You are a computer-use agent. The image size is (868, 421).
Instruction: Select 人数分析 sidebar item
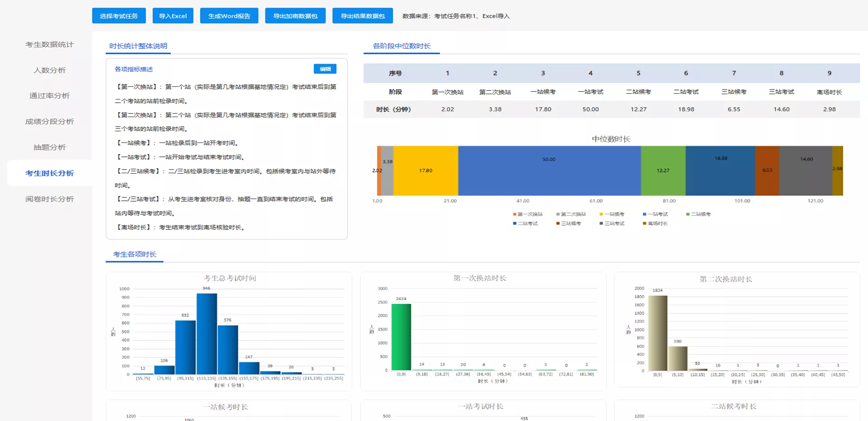pos(49,70)
